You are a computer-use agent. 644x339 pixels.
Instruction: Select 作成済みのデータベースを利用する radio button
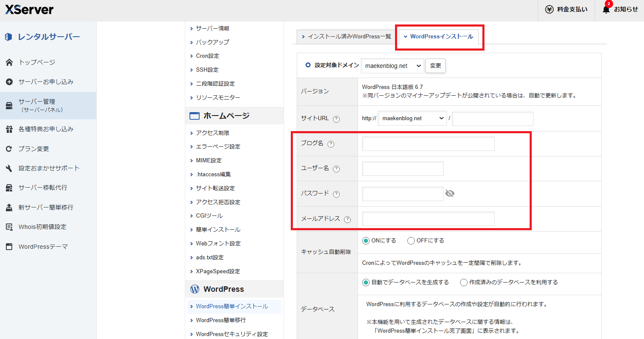tap(464, 282)
